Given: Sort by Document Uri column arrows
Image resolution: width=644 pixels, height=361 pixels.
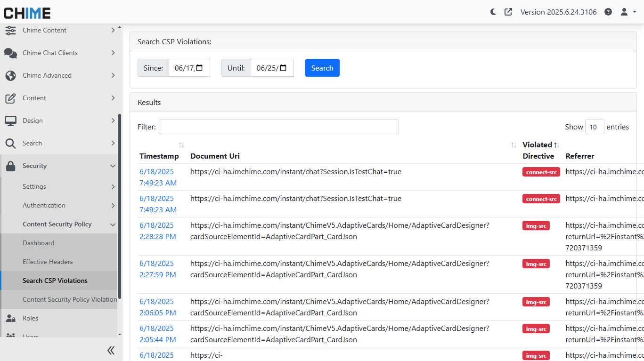Looking at the screenshot, I should click(514, 145).
